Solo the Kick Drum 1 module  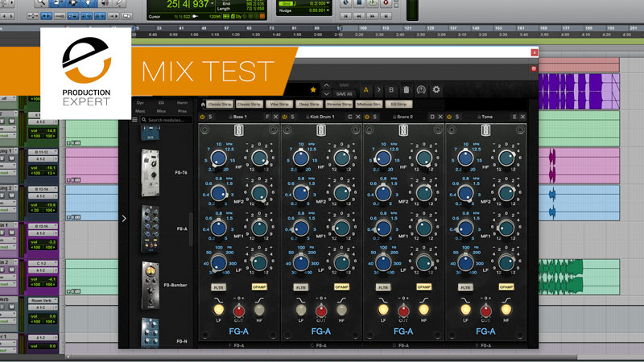click(292, 117)
